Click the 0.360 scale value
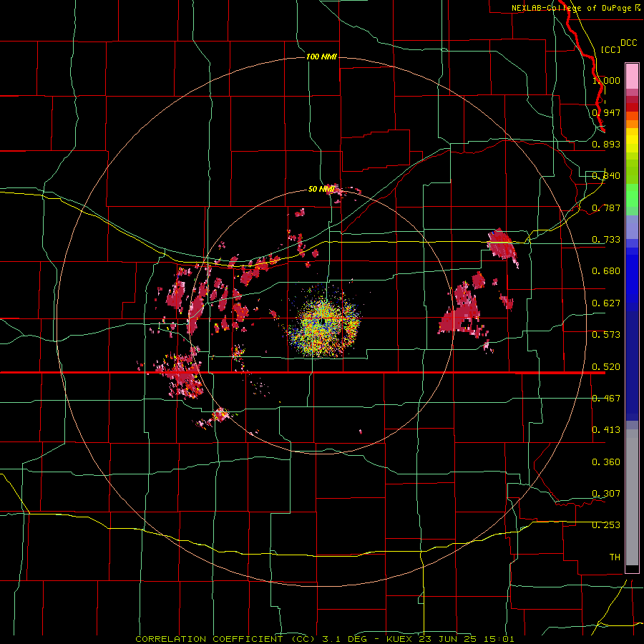Image resolution: width=644 pixels, height=644 pixels. (606, 462)
